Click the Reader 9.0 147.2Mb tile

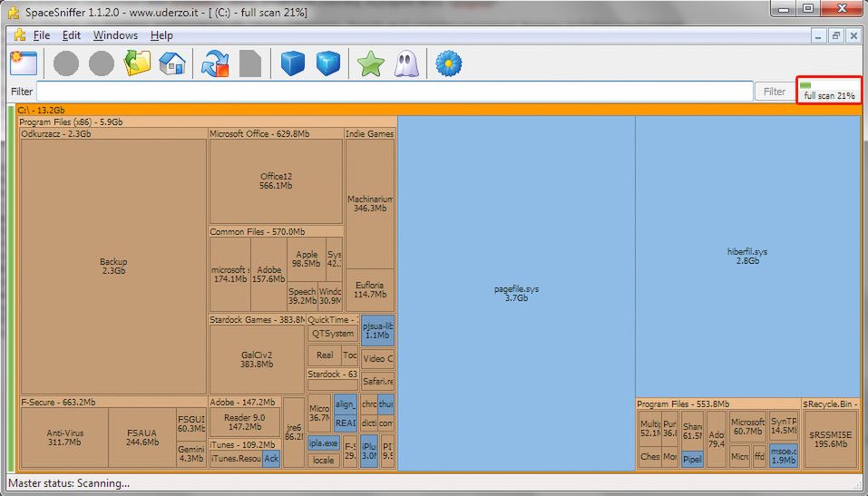[x=245, y=422]
